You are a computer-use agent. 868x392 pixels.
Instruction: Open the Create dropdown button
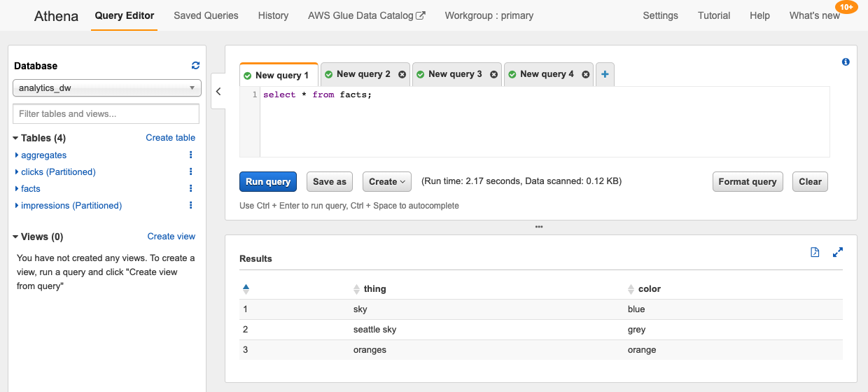pos(386,181)
